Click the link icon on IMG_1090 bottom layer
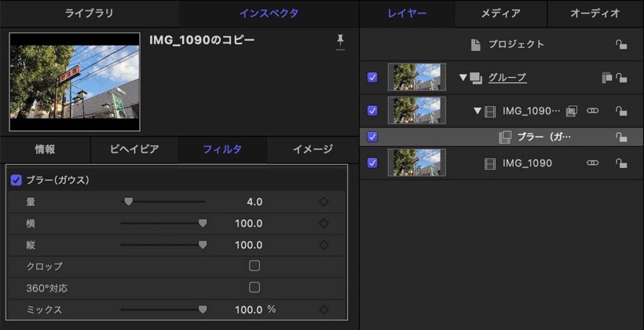 [592, 163]
